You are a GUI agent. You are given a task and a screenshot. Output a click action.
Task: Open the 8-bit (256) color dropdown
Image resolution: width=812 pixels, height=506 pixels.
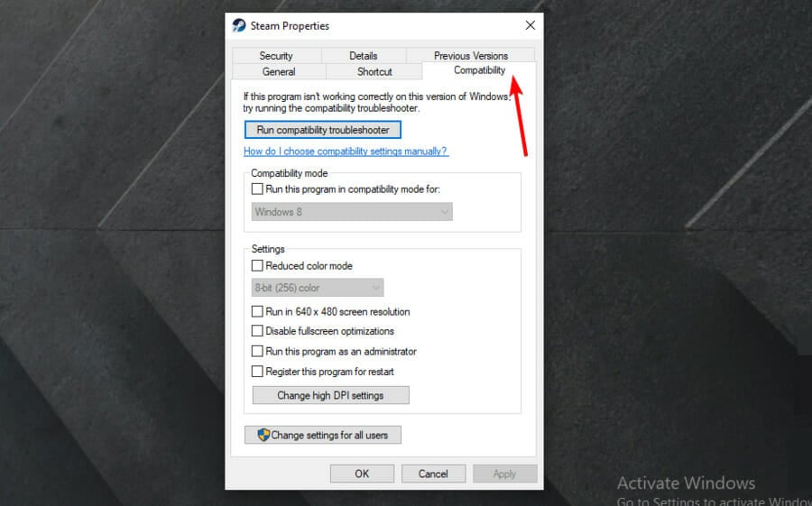[318, 288]
